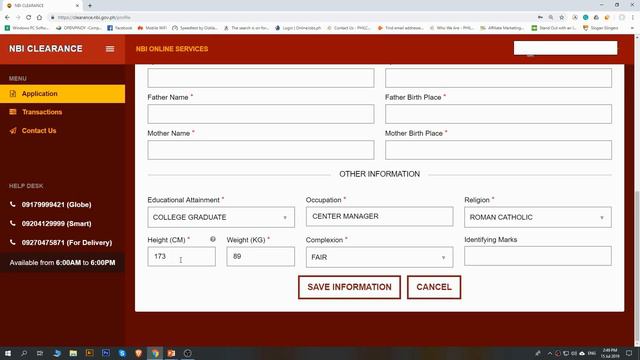Show hidden system tray icons
Viewport: 640px width, 360px height.
pos(549,353)
